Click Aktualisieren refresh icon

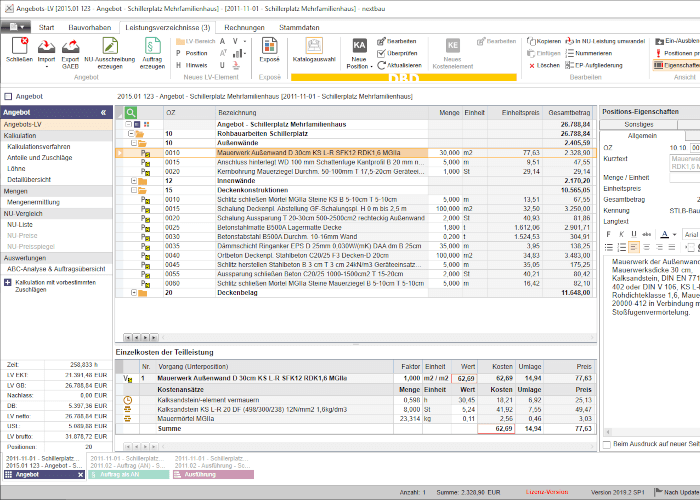(x=399, y=65)
